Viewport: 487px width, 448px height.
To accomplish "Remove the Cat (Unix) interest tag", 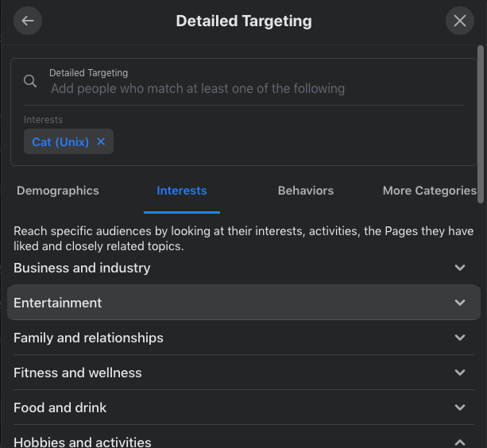I will (101, 141).
